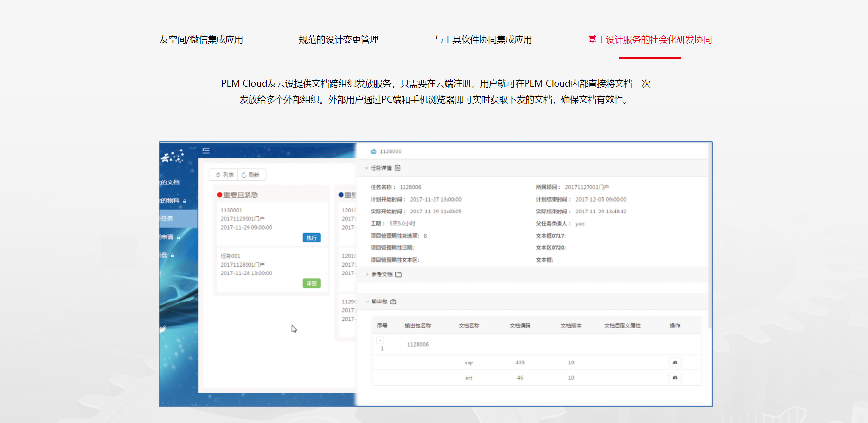
Task: Download the ert document via its cloud icon
Action: (675, 378)
